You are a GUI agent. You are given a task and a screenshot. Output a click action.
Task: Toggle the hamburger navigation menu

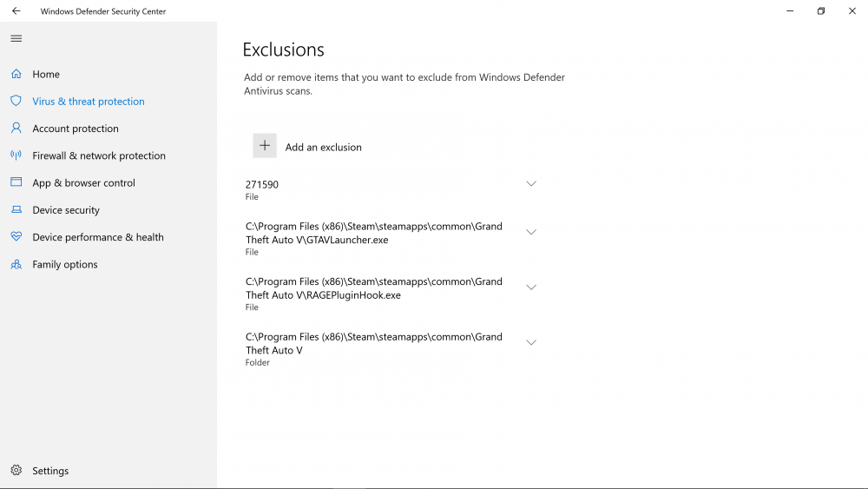click(x=16, y=38)
